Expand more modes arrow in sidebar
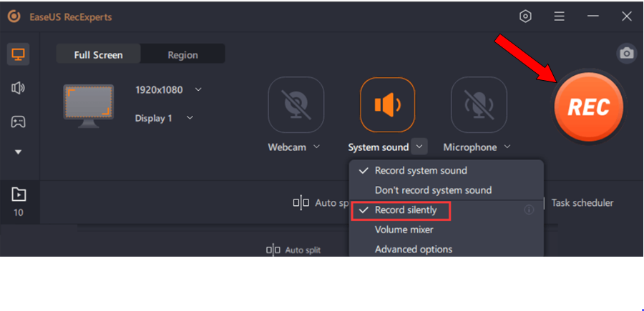 [19, 152]
